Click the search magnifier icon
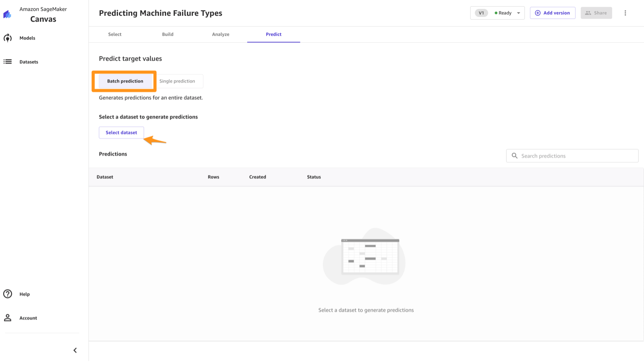This screenshot has width=644, height=363. coord(515,156)
